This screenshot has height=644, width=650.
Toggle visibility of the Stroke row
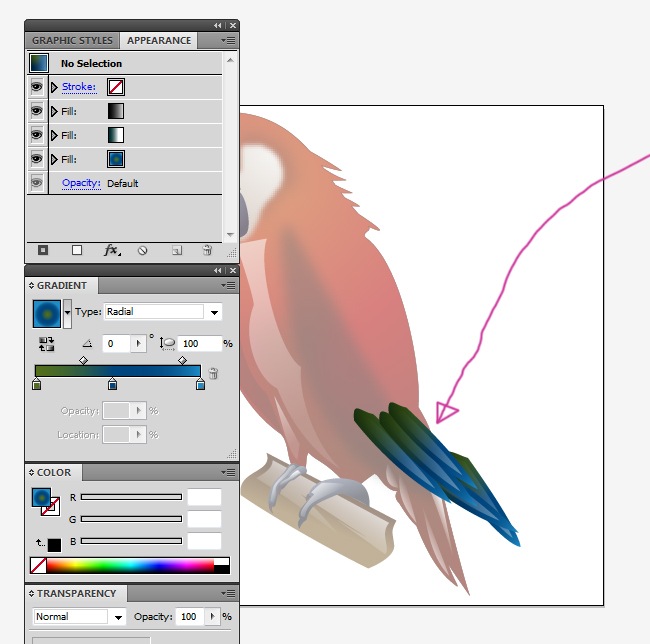pos(37,87)
